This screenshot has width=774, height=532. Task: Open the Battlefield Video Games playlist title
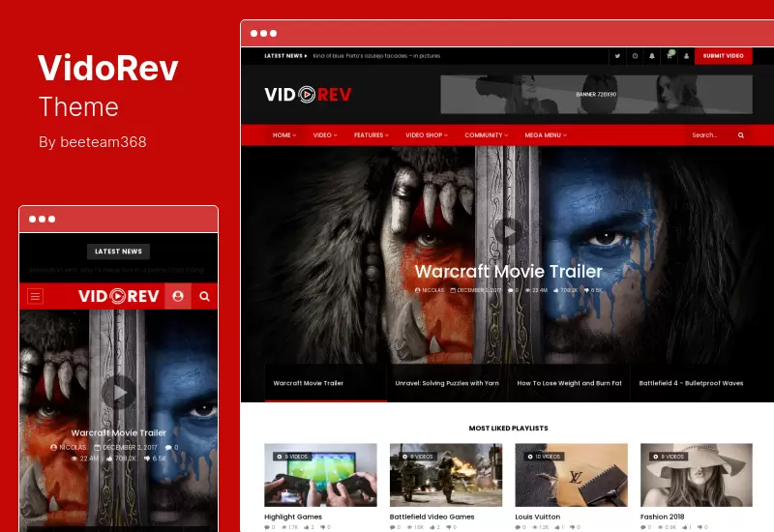(432, 517)
